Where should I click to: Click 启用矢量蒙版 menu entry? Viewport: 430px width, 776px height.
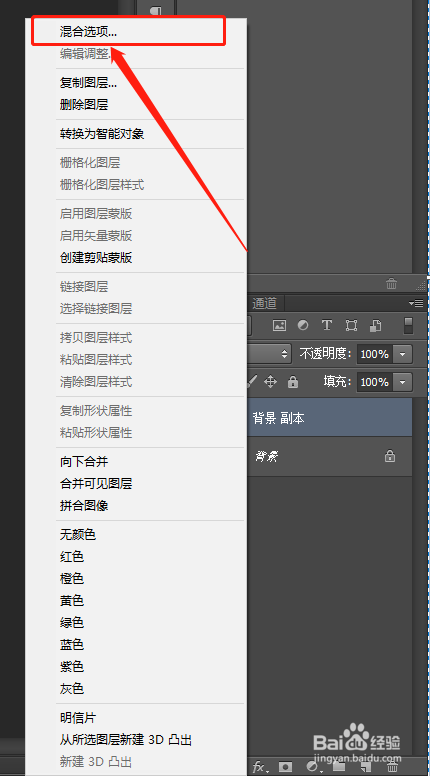tap(96, 236)
